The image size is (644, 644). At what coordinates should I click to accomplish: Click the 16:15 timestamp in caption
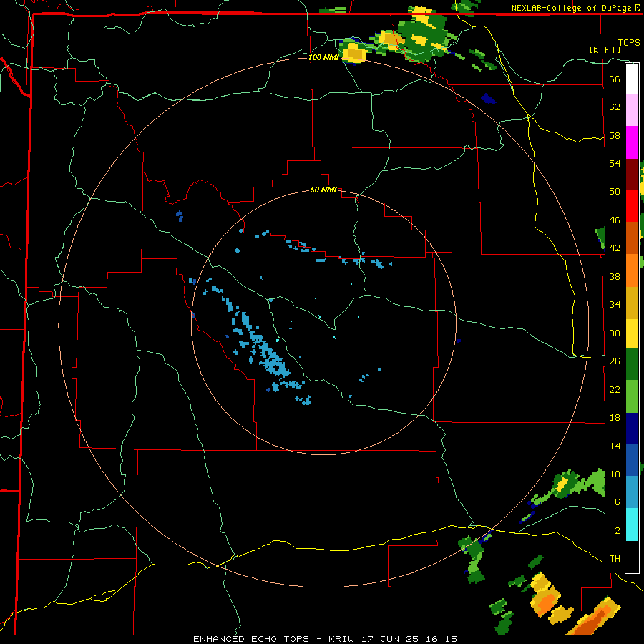(440, 639)
